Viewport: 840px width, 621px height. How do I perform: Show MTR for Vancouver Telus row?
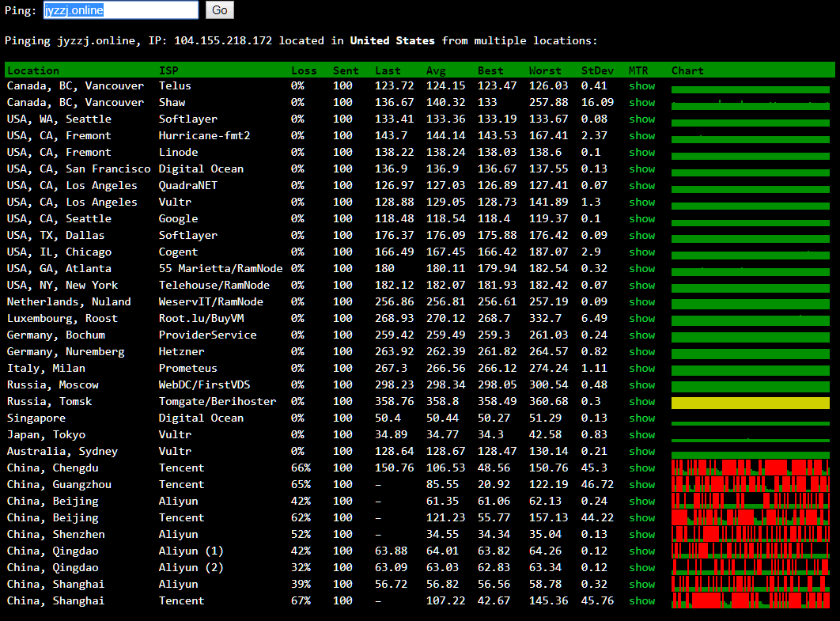(x=641, y=85)
